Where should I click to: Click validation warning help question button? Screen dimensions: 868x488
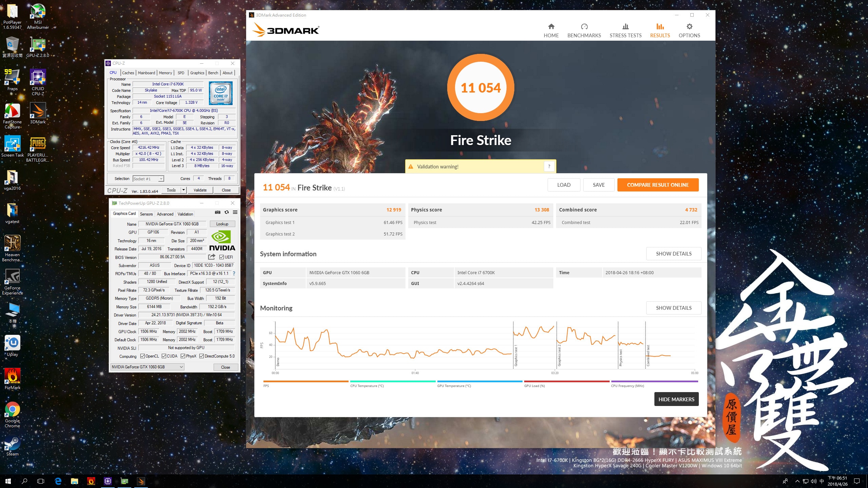549,166
